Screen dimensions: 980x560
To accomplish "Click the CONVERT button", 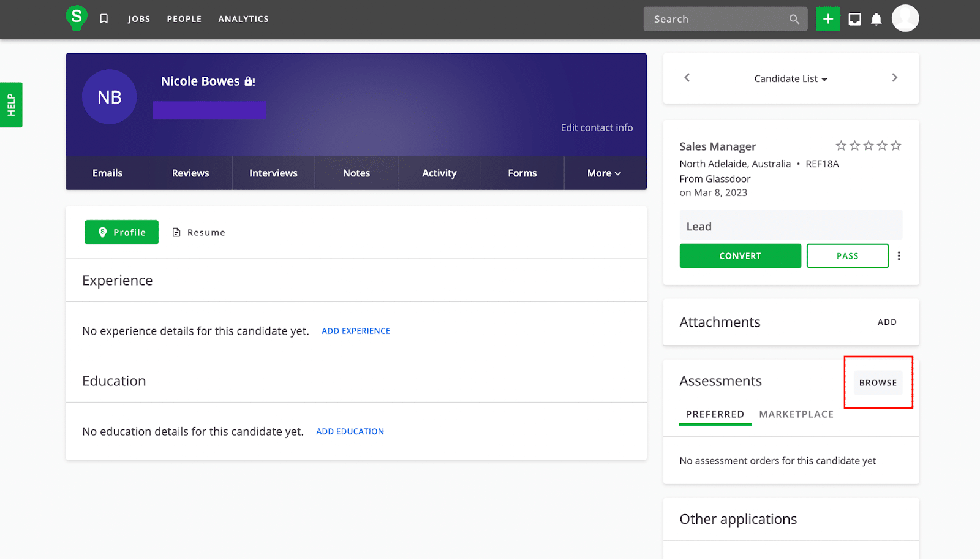I will click(740, 255).
